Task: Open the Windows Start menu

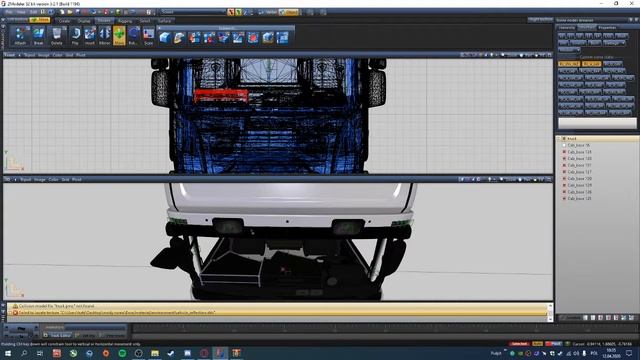Action: (8, 353)
